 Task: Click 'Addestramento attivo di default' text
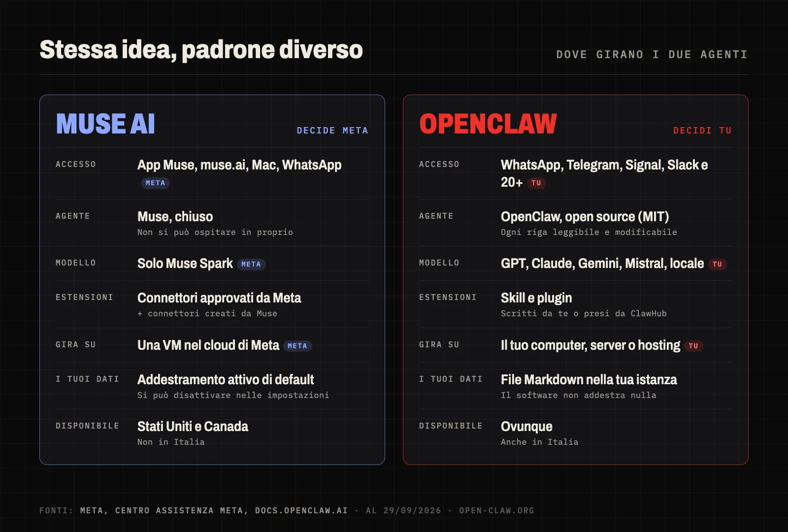click(226, 380)
